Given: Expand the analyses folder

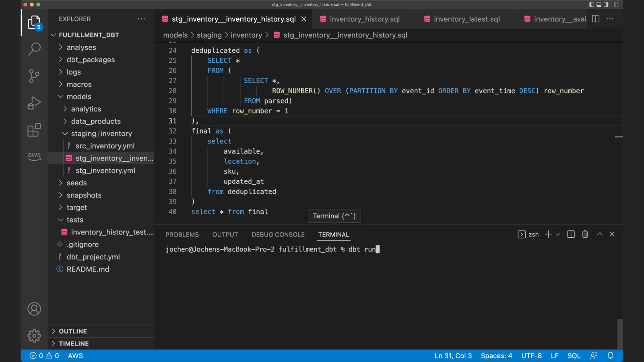Looking at the screenshot, I should tap(101, 47).
